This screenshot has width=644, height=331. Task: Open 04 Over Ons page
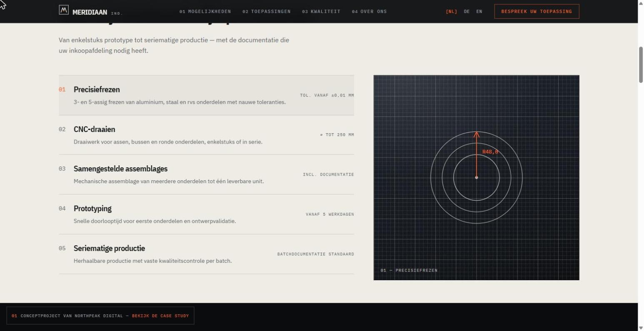point(369,12)
